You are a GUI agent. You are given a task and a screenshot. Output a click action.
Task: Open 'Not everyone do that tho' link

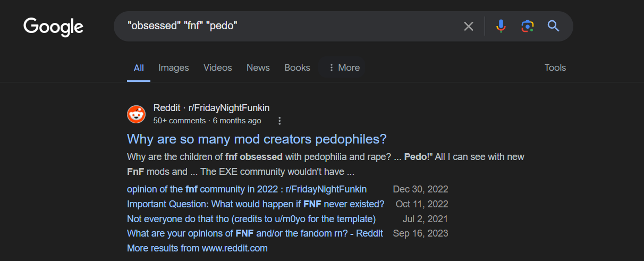pos(251,219)
